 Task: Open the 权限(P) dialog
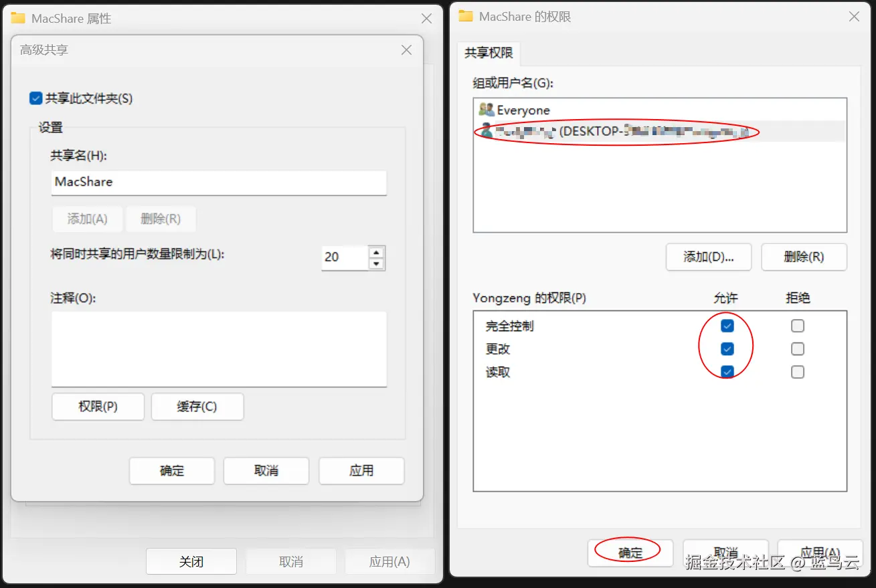(x=98, y=407)
